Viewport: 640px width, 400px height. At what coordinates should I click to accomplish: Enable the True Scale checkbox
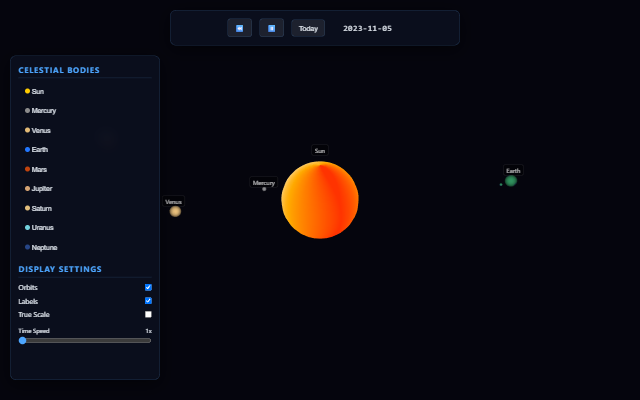pos(148,314)
